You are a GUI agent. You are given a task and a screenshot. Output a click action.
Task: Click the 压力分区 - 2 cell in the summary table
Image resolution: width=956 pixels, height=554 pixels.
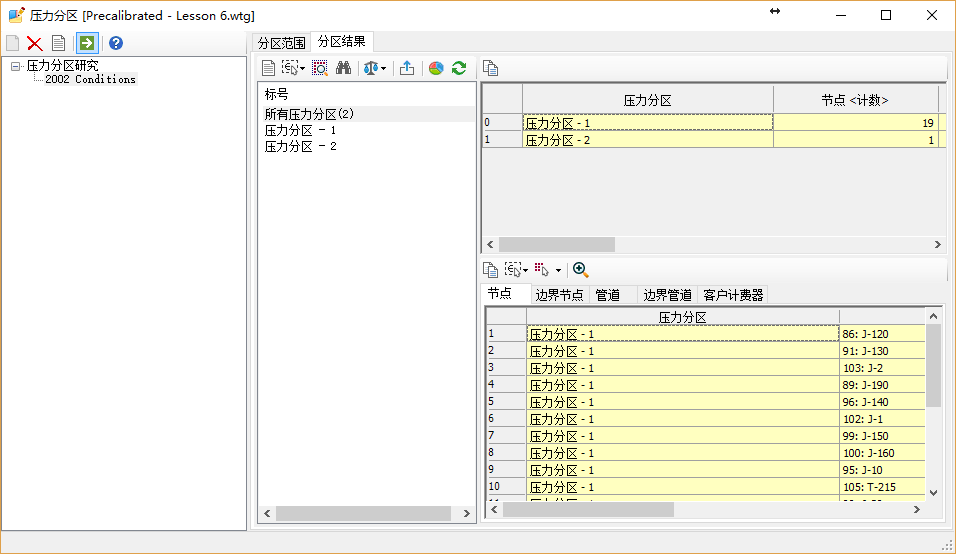point(647,140)
